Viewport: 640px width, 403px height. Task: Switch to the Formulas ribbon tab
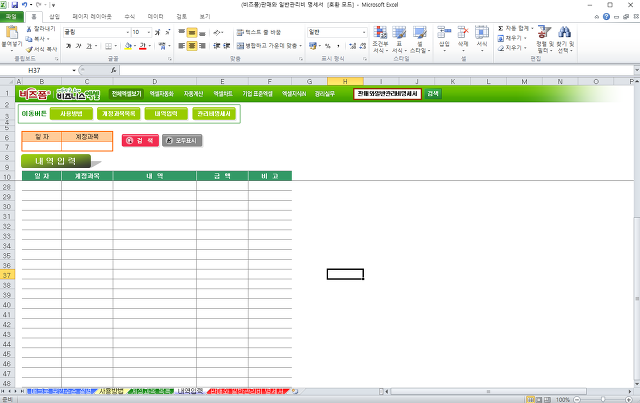(129, 17)
